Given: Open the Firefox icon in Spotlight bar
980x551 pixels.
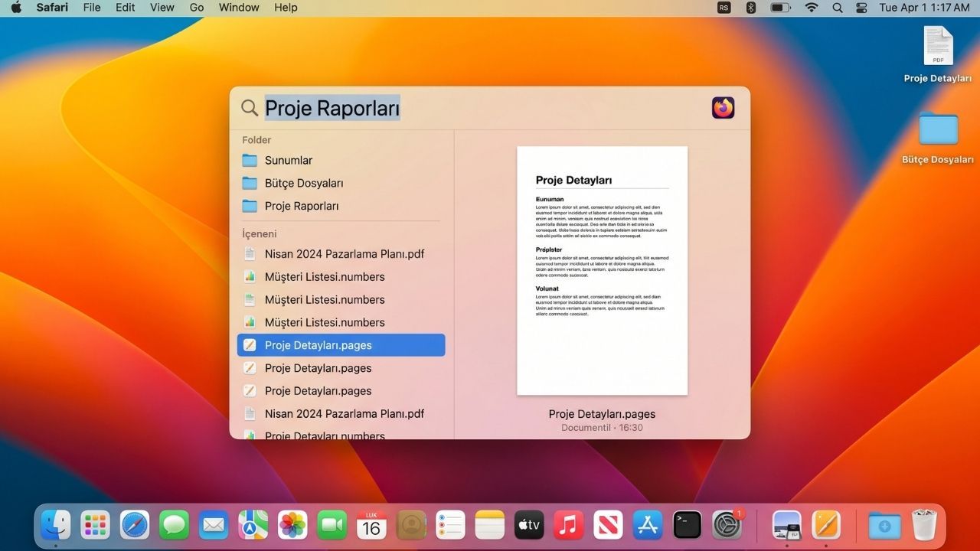Looking at the screenshot, I should 723,108.
